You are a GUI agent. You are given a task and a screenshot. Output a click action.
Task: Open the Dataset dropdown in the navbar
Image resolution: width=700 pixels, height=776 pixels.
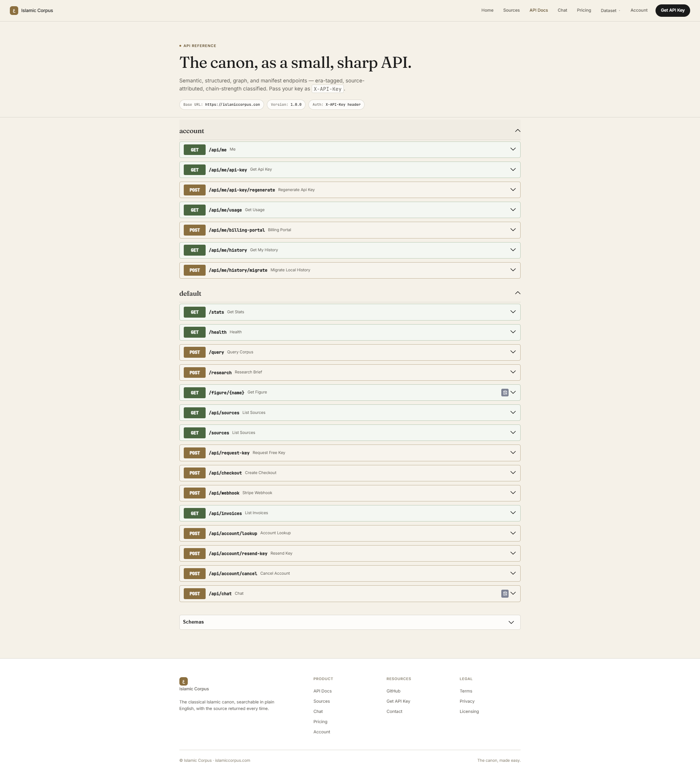(610, 10)
